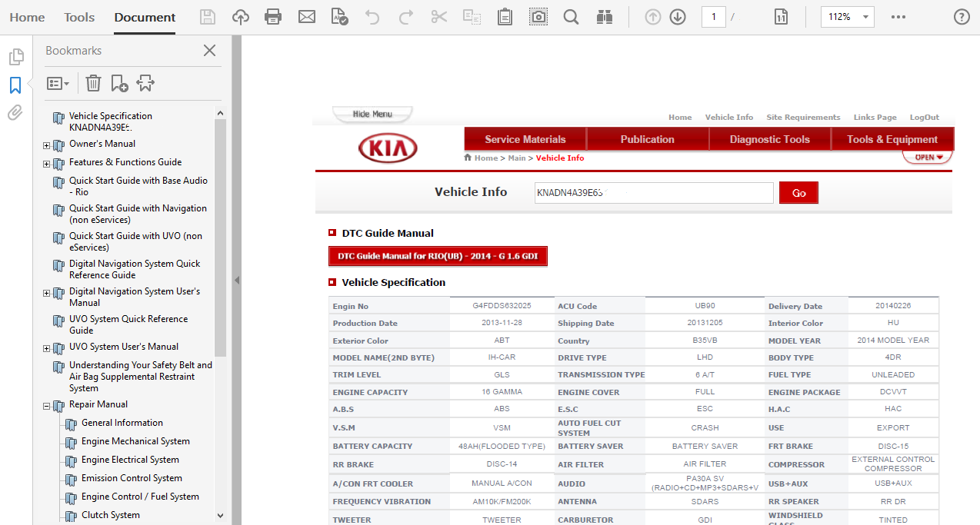Take a snapshot with the camera tool
The width and height of the screenshot is (980, 525).
[538, 15]
